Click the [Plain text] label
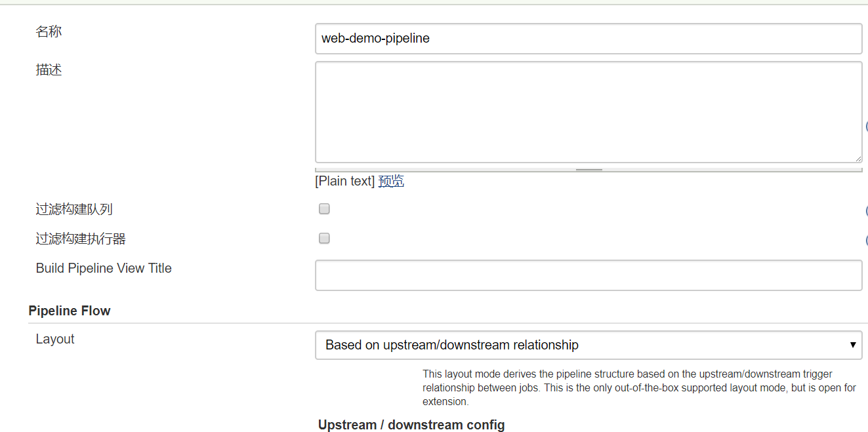This screenshot has height=432, width=868. [x=344, y=181]
